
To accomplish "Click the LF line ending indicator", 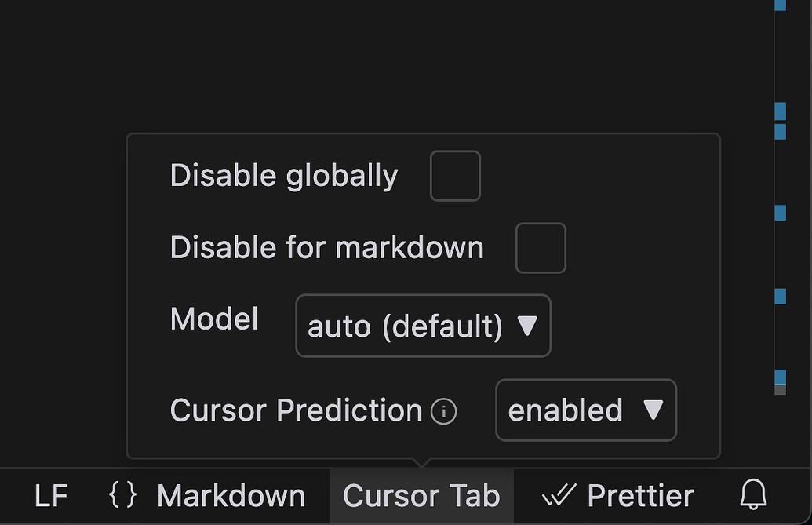I will [50, 495].
